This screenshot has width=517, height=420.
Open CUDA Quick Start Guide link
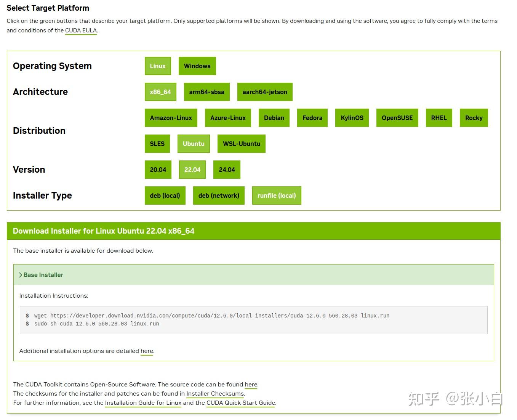(x=241, y=403)
